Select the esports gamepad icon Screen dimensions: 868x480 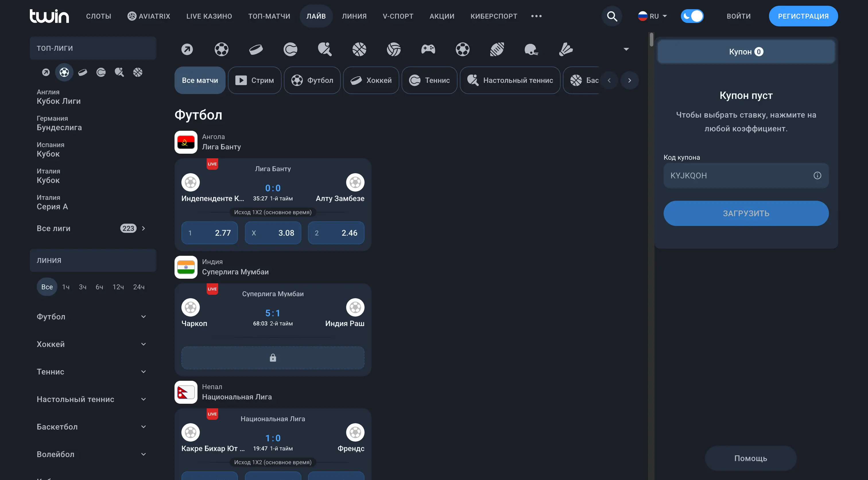(x=428, y=50)
